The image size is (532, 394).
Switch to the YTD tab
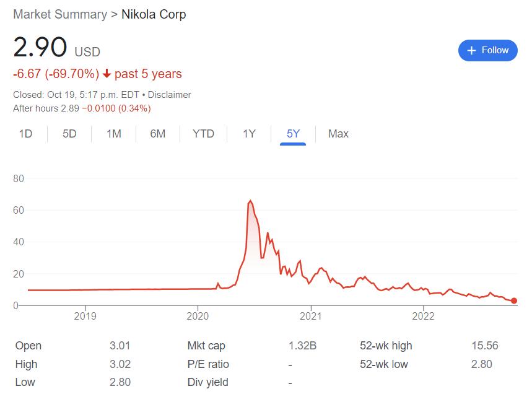203,134
